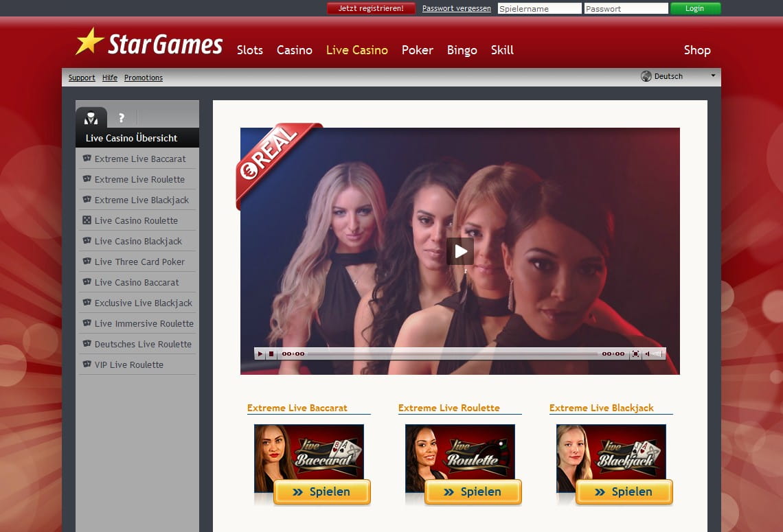Open the Casino menu
This screenshot has width=783, height=532.
coord(295,50)
